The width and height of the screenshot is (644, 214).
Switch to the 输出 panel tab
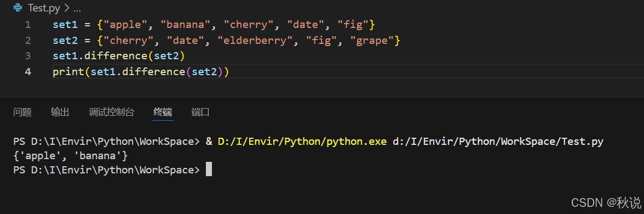click(60, 112)
